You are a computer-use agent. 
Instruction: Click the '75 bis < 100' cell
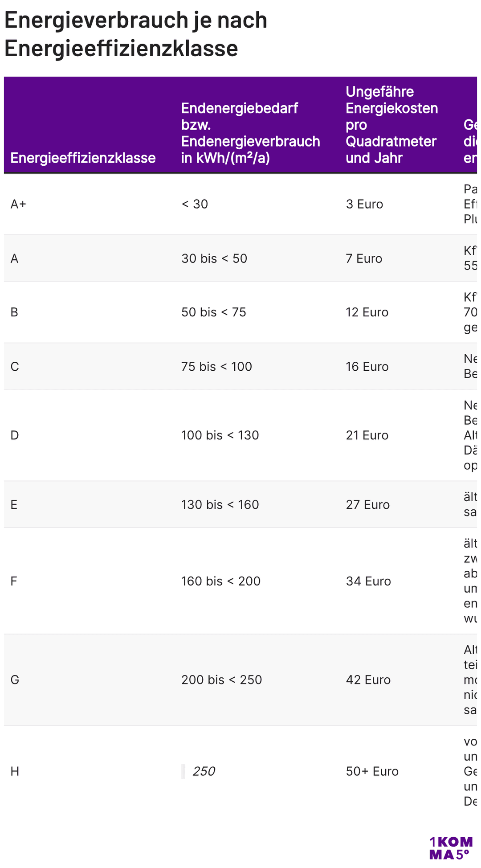pyautogui.click(x=216, y=367)
